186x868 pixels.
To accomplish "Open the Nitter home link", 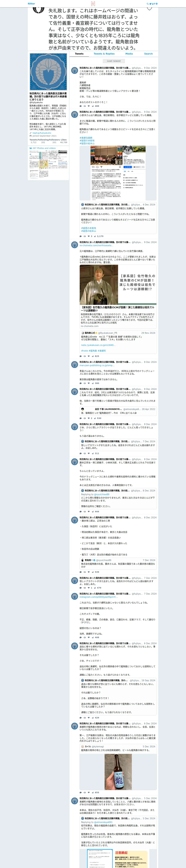I will coord(31,4).
